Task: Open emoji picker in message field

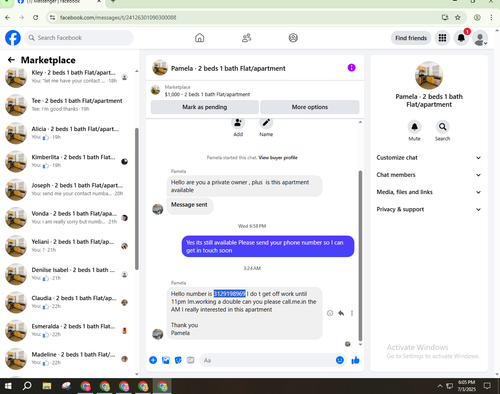Action: point(340,360)
